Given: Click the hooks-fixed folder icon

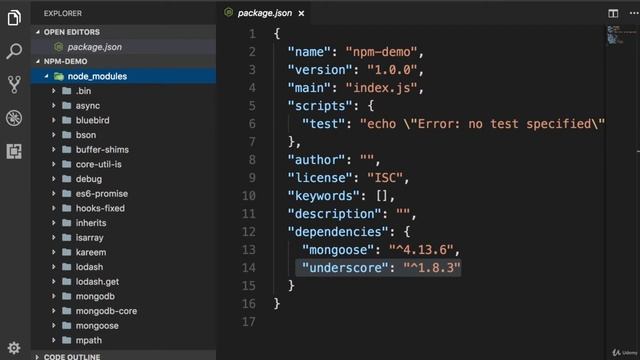Looking at the screenshot, I should (x=67, y=208).
